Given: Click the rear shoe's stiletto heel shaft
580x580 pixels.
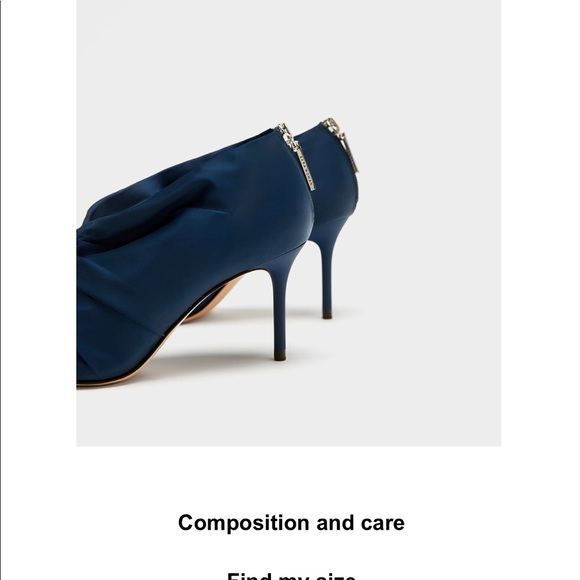Looking at the screenshot, I should [327, 276].
